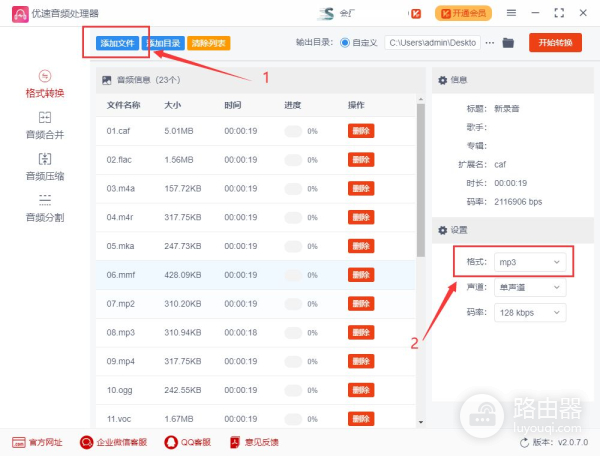Click the 开始转换 start conversion button
600x456 pixels.
(x=555, y=42)
